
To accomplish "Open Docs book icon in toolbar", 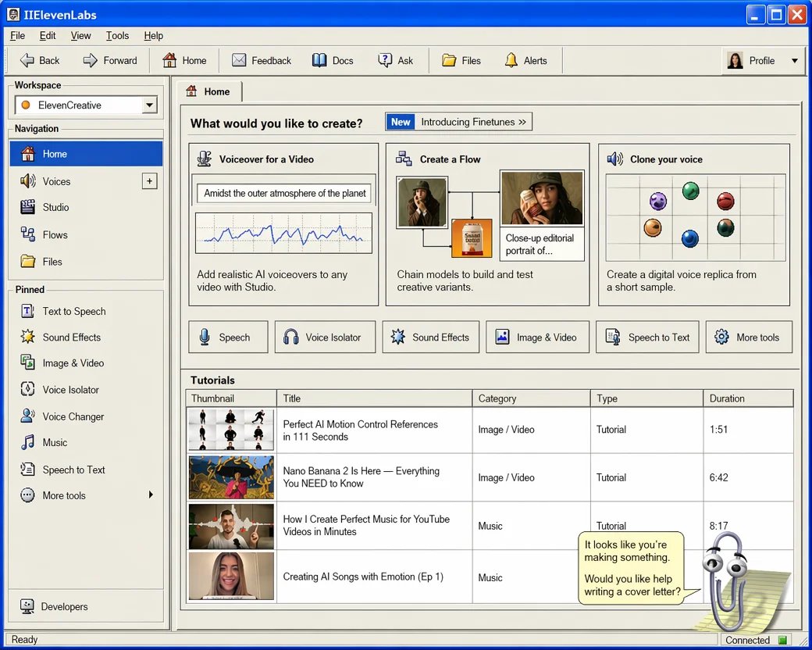I will (319, 61).
